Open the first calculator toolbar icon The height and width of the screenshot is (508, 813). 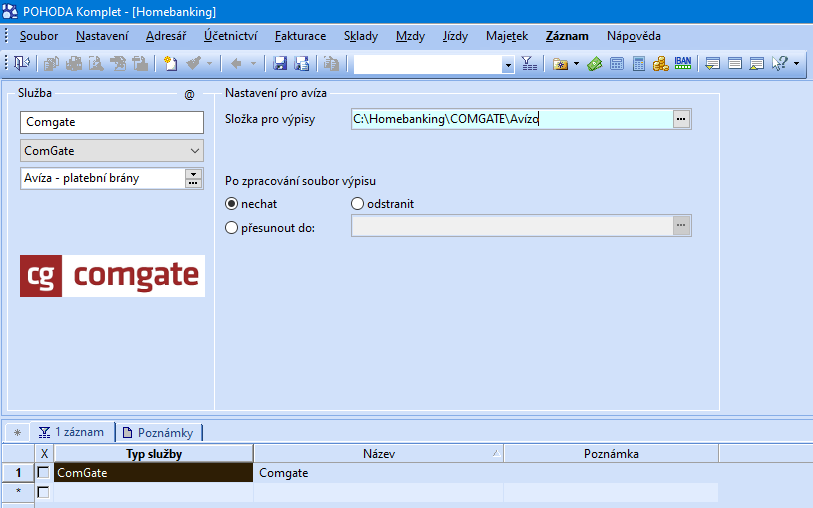617,64
